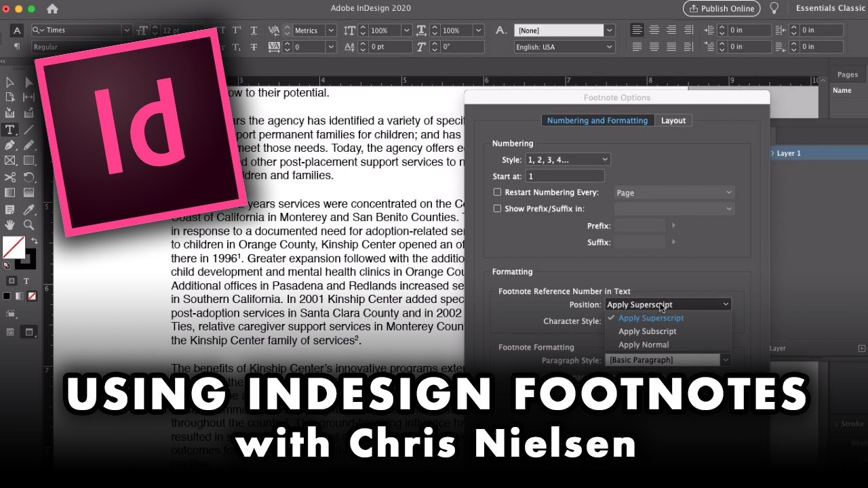Align paragraph left
The height and width of the screenshot is (488, 868).
[637, 30]
